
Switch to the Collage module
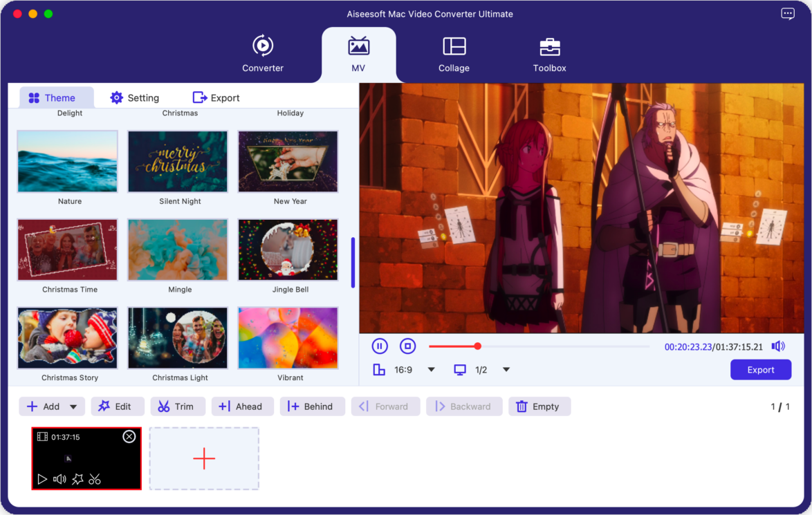pyautogui.click(x=454, y=54)
